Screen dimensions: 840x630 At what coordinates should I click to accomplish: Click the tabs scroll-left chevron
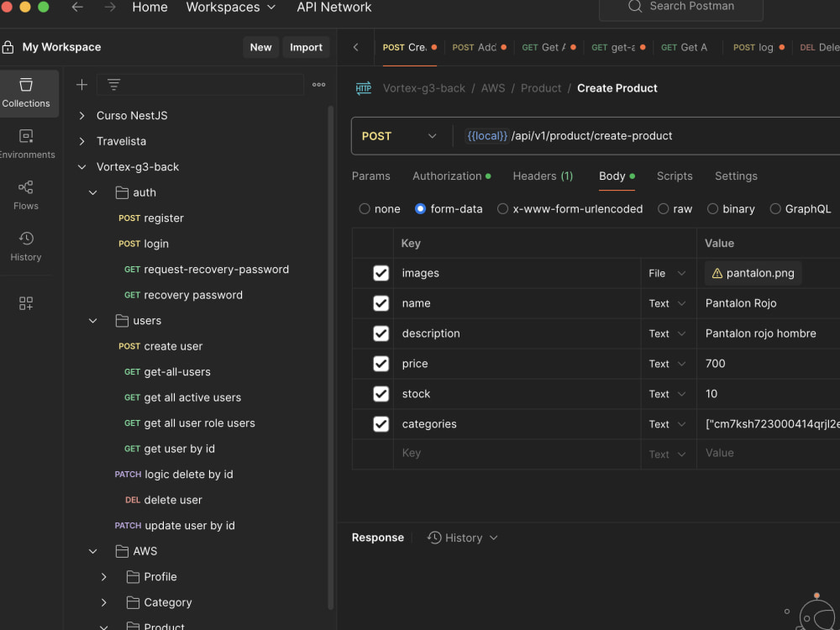click(355, 47)
